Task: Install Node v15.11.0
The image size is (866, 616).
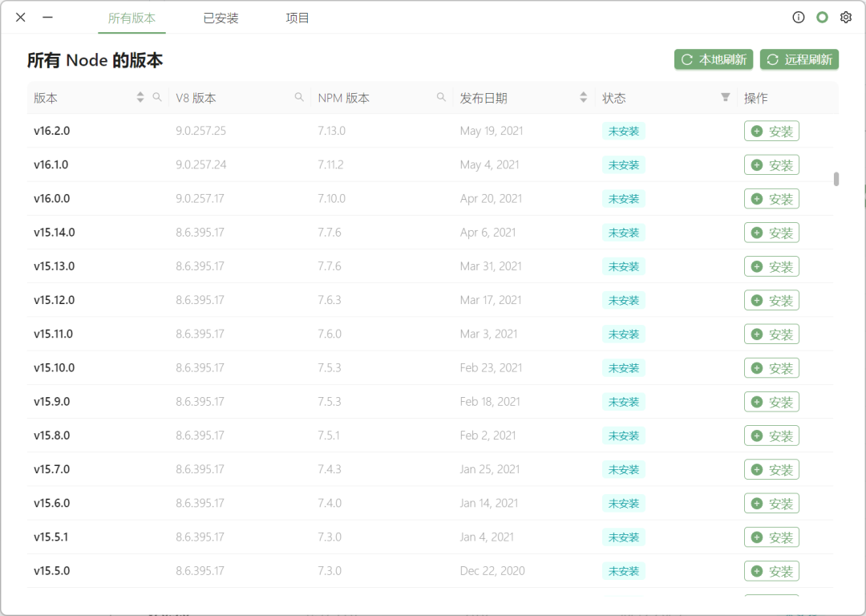Action: click(771, 334)
